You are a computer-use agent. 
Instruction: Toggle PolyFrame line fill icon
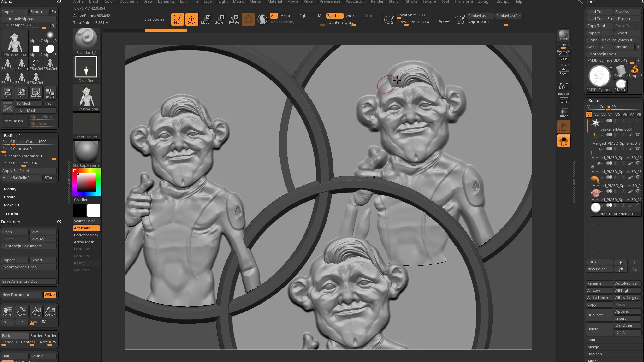point(563,99)
